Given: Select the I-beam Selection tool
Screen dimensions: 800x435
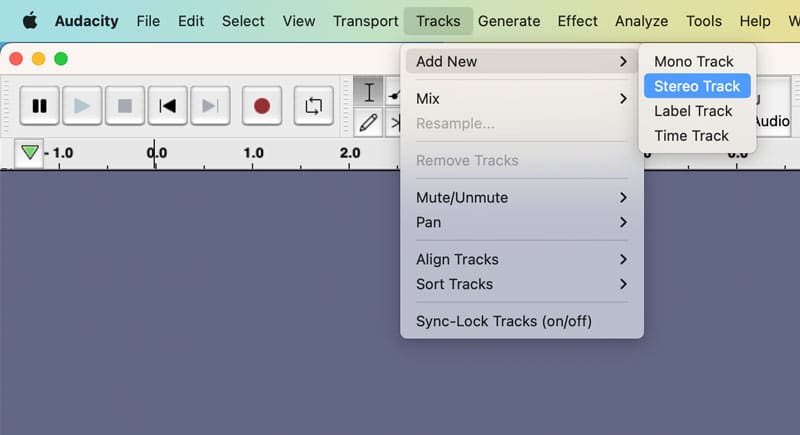Looking at the screenshot, I should 369,93.
